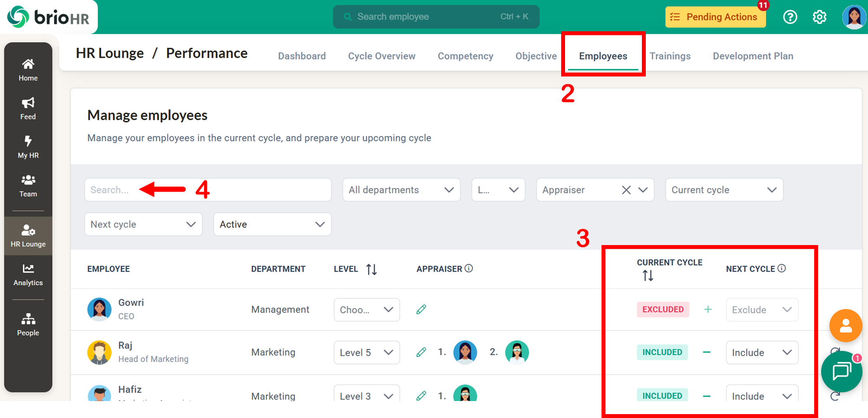
Task: Open Analytics from the sidebar
Action: click(28, 275)
